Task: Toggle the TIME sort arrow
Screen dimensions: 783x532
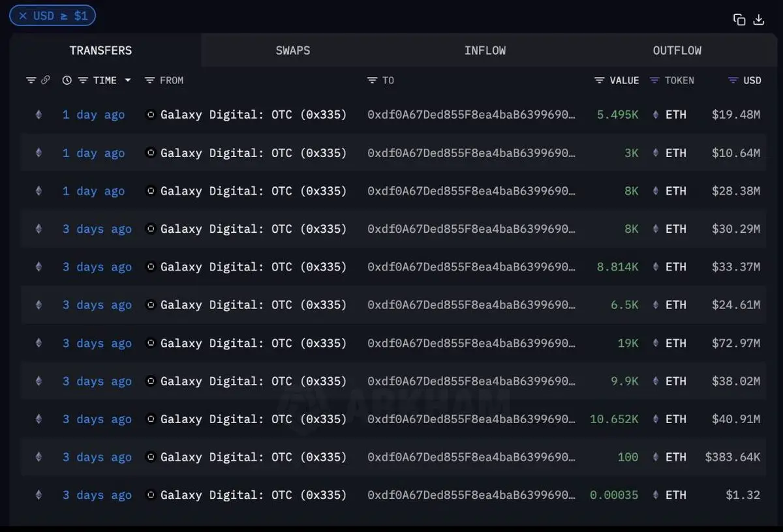Action: coord(128,80)
